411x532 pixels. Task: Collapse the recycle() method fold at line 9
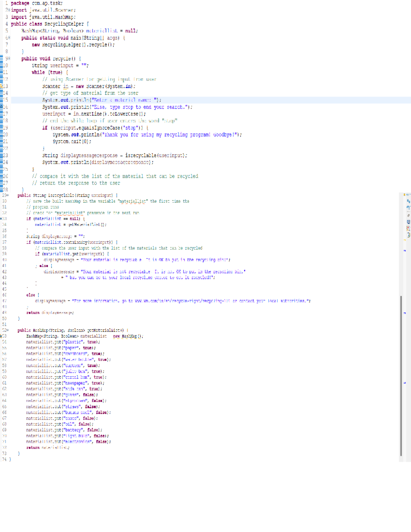pos(9,59)
